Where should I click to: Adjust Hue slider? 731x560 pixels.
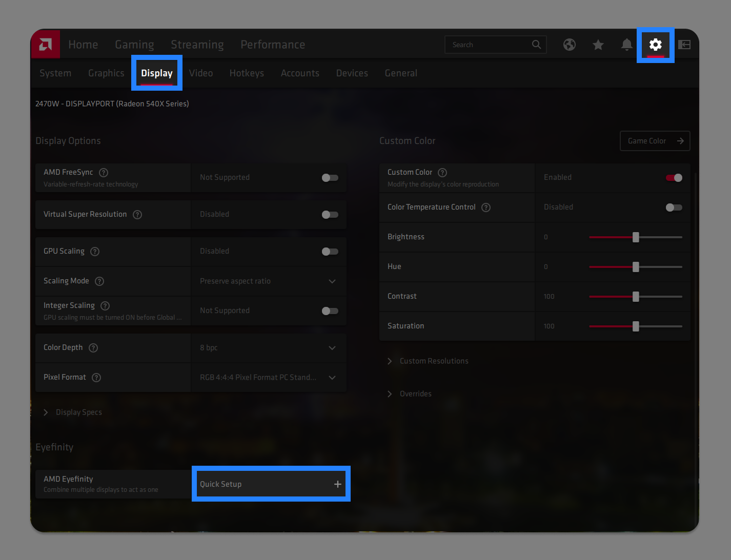tap(636, 267)
